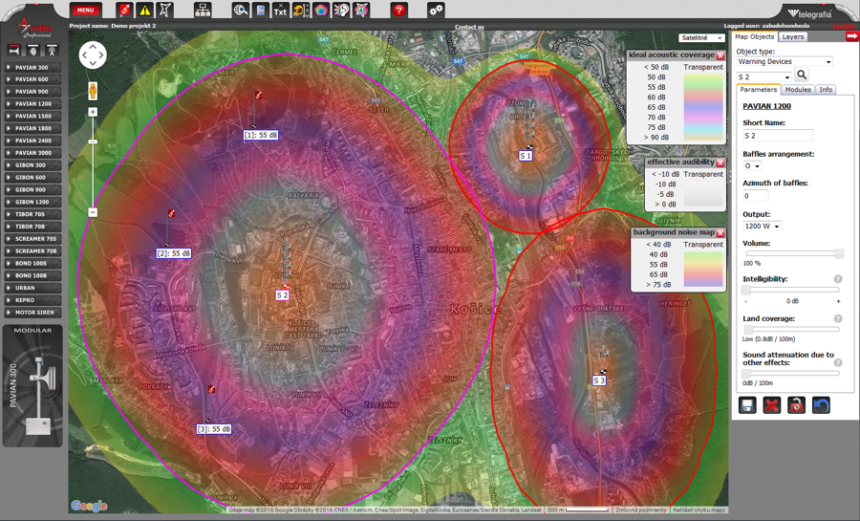Image resolution: width=860 pixels, height=521 pixels.
Task: Open the Object type Warning Devices dropdown
Action: (784, 61)
